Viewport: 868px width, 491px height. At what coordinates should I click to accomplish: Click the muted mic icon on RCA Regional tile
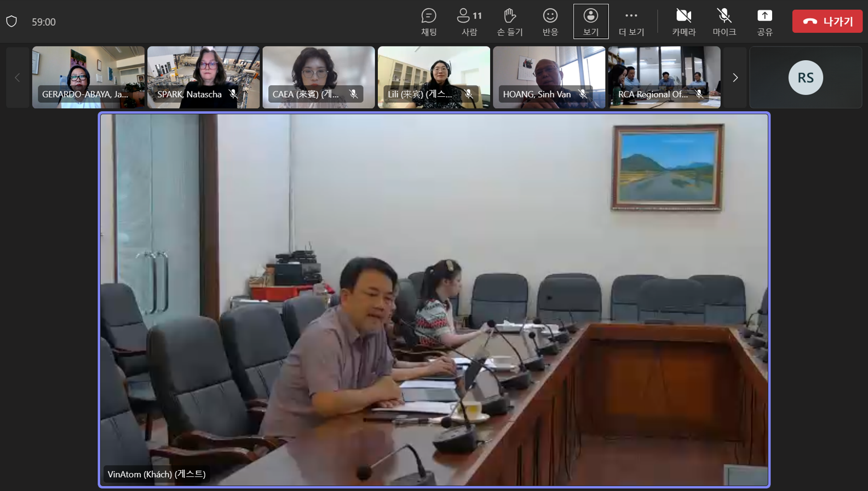(699, 94)
